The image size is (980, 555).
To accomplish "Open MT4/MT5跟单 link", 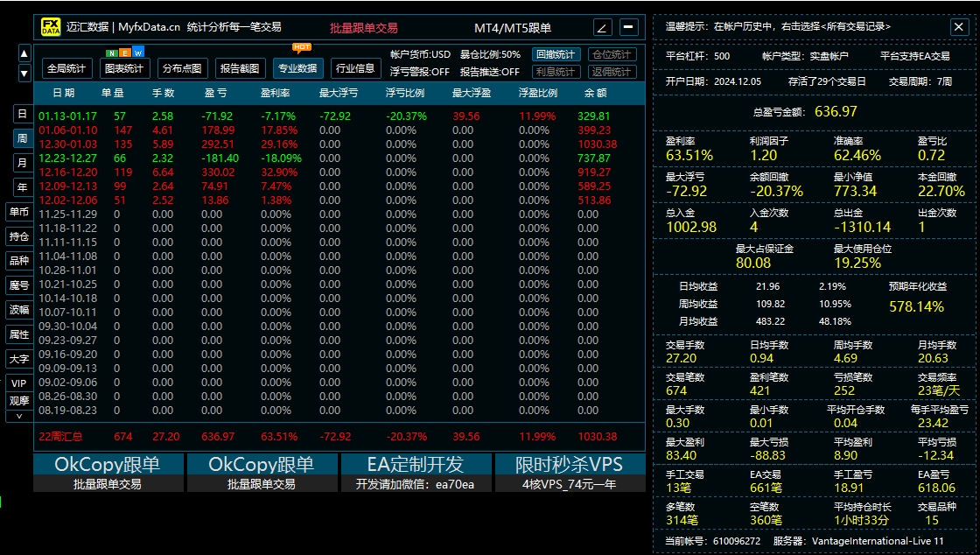I will tap(513, 28).
